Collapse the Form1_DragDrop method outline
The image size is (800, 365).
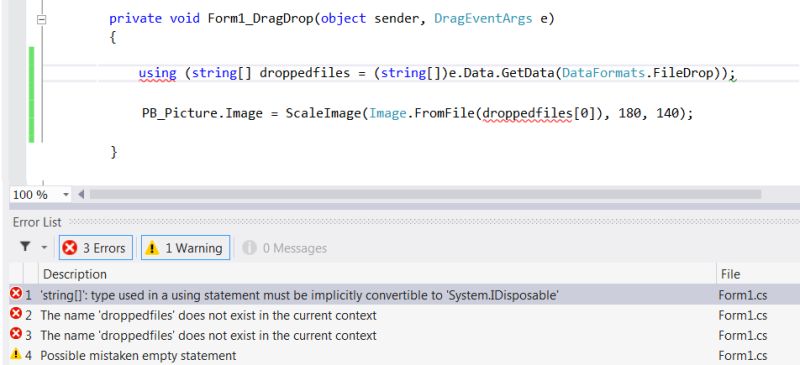point(42,19)
